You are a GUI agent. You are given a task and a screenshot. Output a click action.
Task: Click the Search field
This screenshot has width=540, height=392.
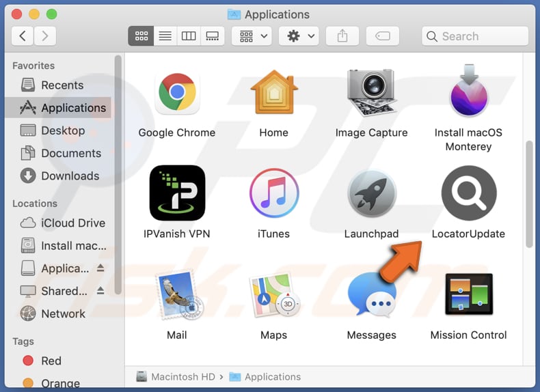(x=475, y=36)
